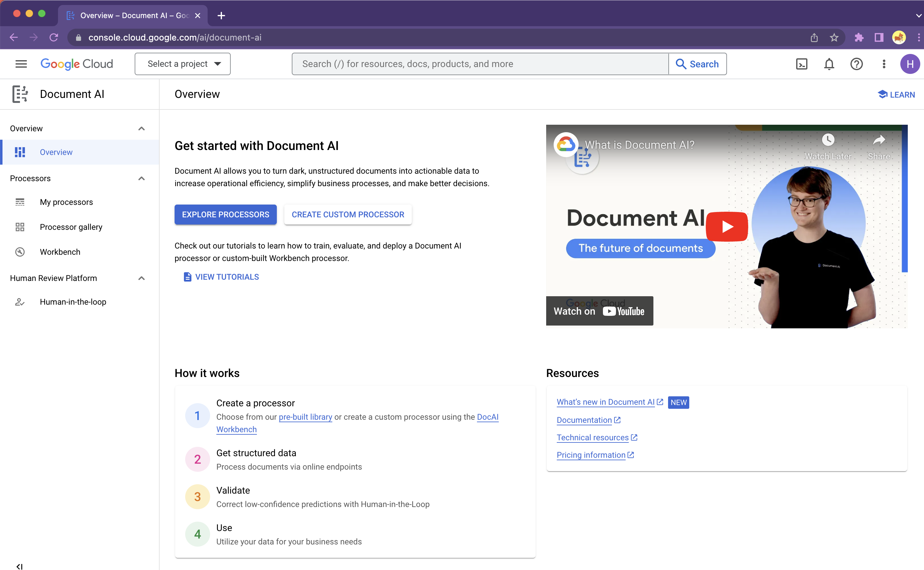Click the Create Custom Processor button
This screenshot has width=924, height=570.
[x=348, y=215]
